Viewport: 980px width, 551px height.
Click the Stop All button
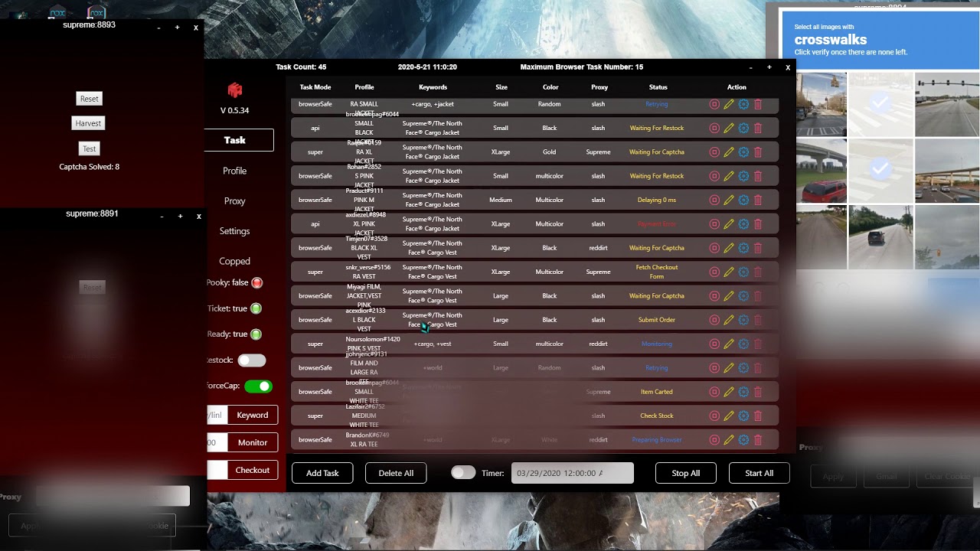[686, 473]
